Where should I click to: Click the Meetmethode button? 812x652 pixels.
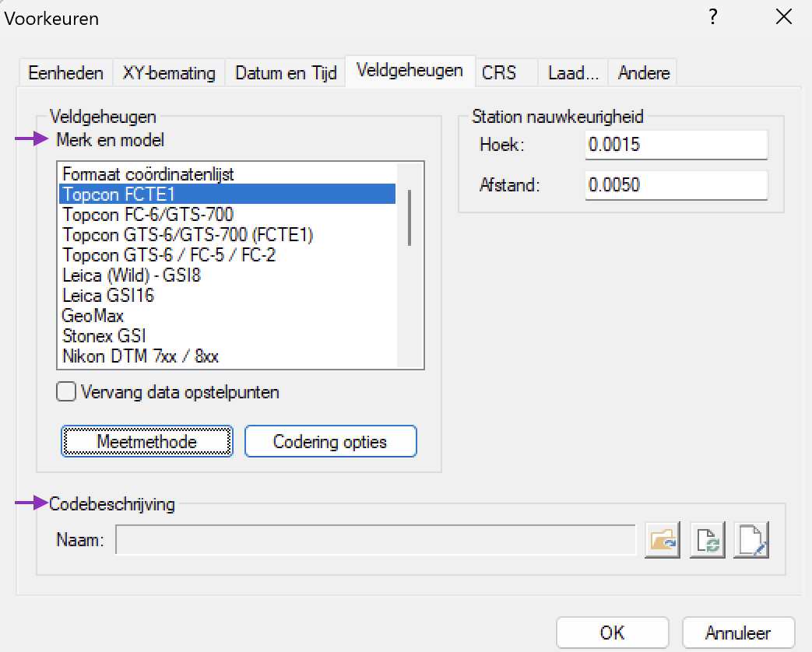147,441
